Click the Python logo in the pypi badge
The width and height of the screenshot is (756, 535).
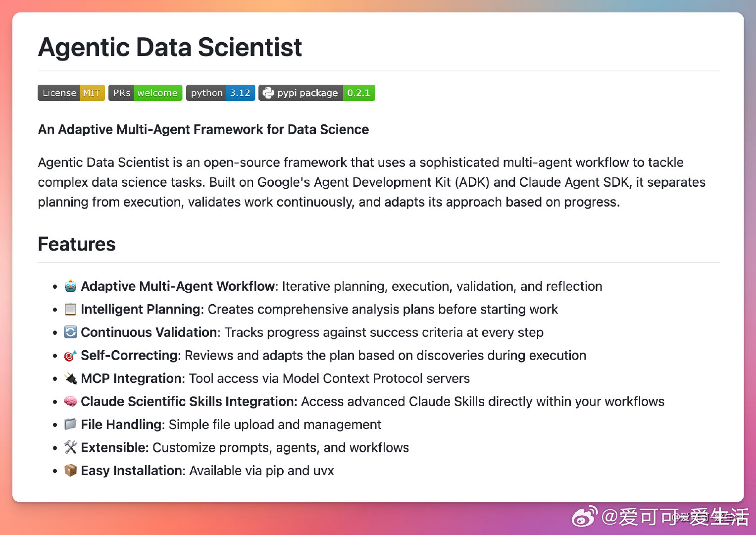pos(268,93)
